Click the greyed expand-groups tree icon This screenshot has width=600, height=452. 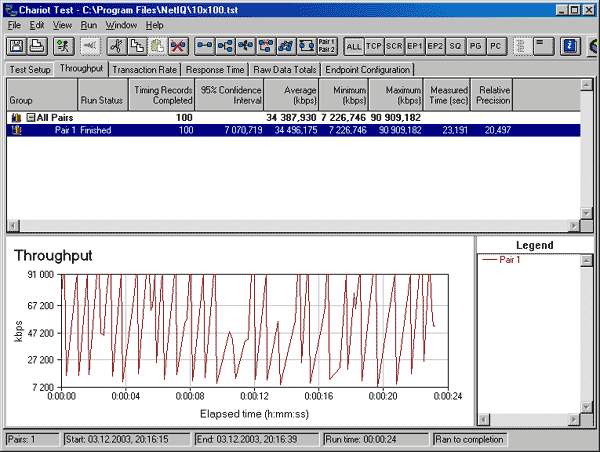coord(522,46)
